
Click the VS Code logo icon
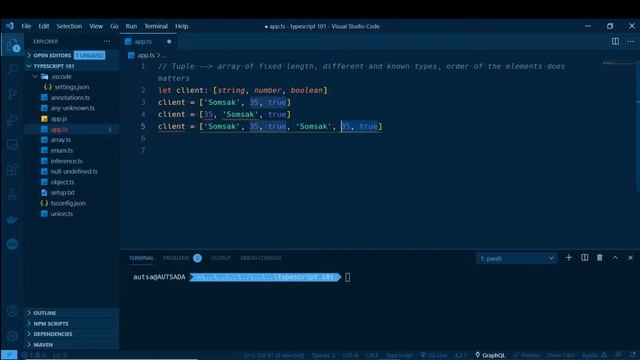click(9, 26)
